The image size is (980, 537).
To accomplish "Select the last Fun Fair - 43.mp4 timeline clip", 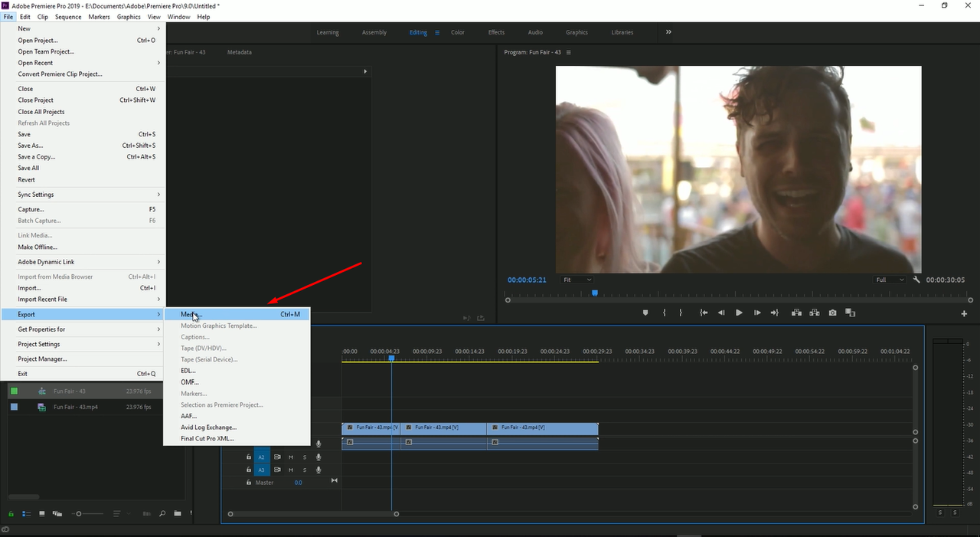I will tap(542, 427).
